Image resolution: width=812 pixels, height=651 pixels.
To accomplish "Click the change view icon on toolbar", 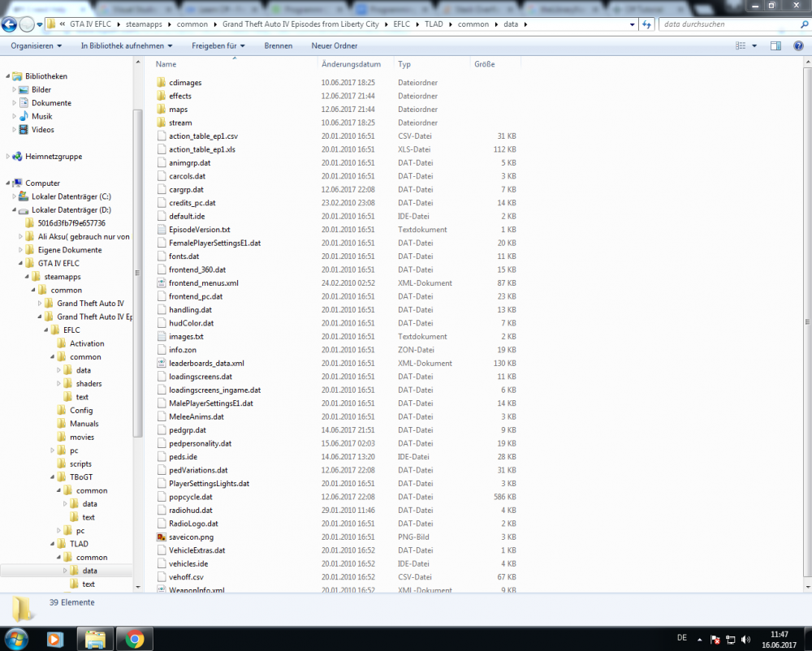I will pos(740,45).
